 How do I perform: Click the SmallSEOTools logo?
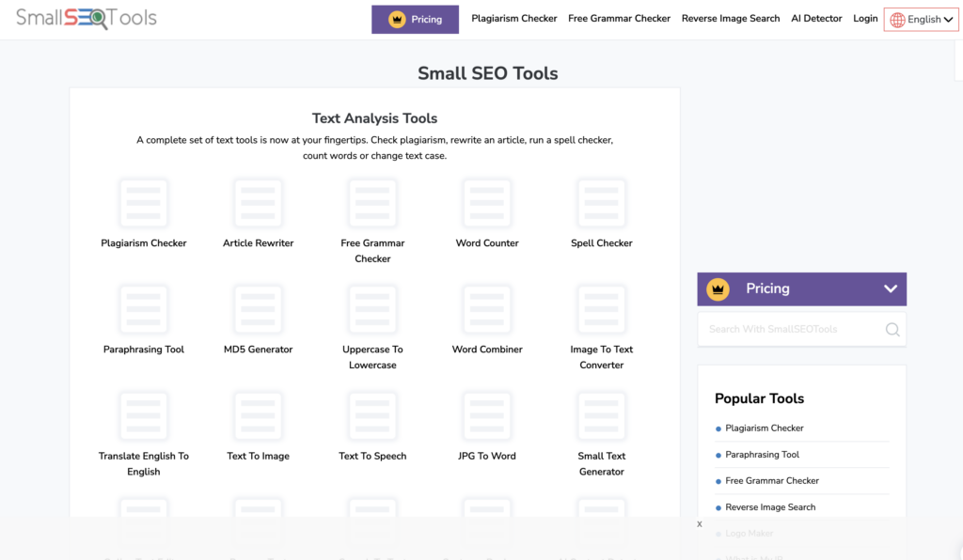87,18
